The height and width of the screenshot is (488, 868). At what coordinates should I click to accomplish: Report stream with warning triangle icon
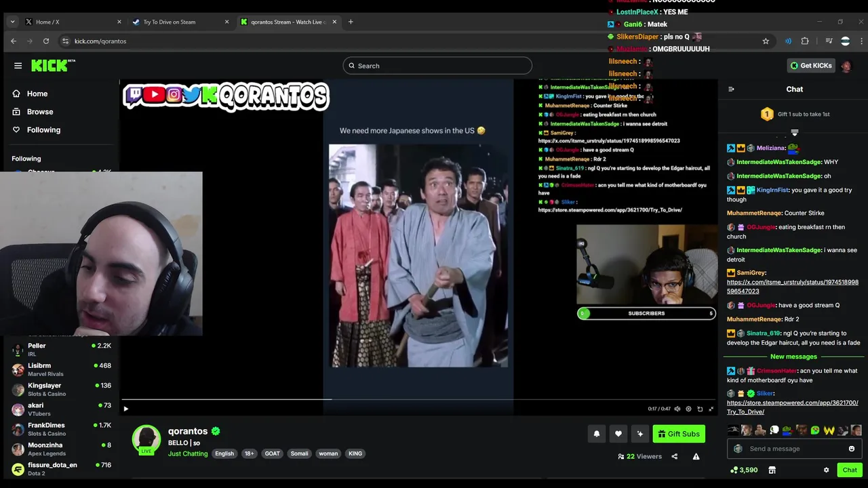tap(696, 457)
